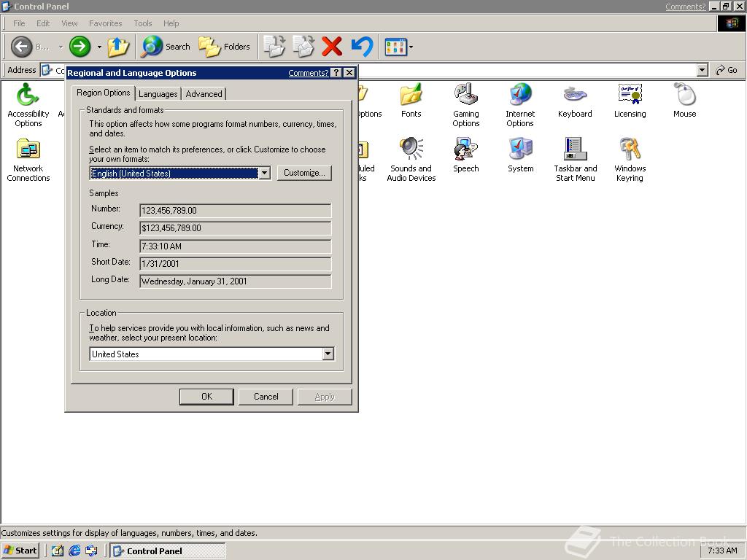The width and height of the screenshot is (747, 560).
Task: Open the Keyboard applet
Action: [575, 101]
